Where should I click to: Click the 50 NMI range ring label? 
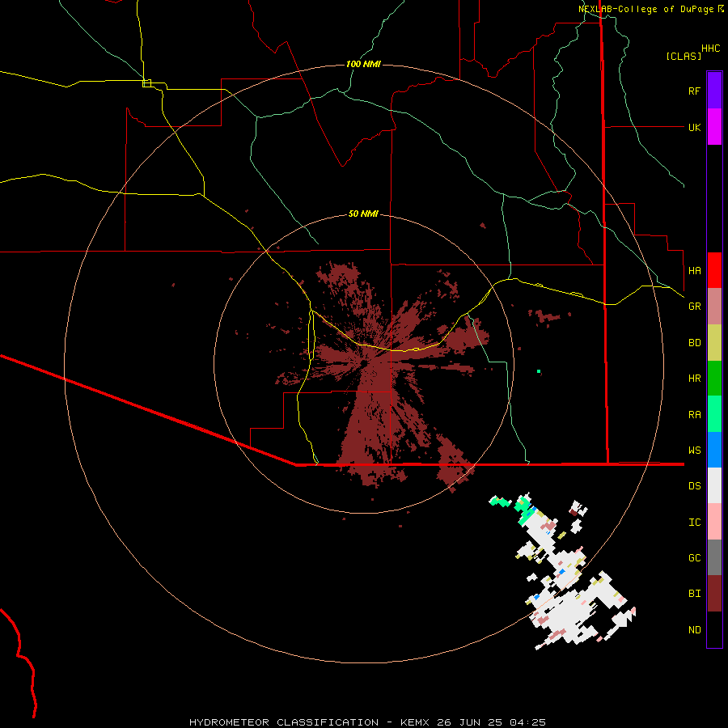coord(363,214)
